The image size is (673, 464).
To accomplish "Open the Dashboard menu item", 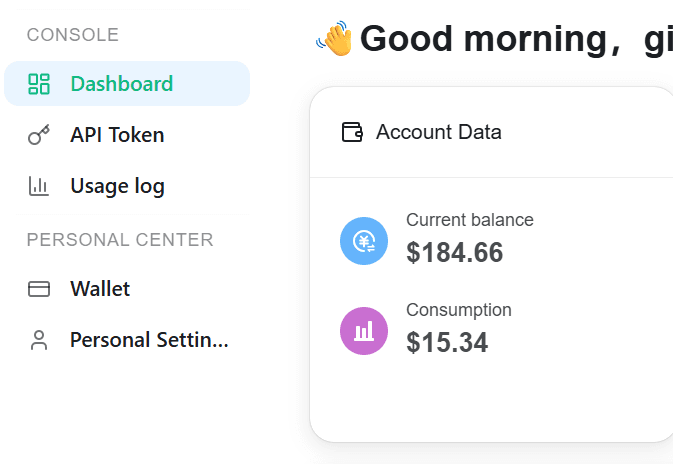I will (x=127, y=83).
